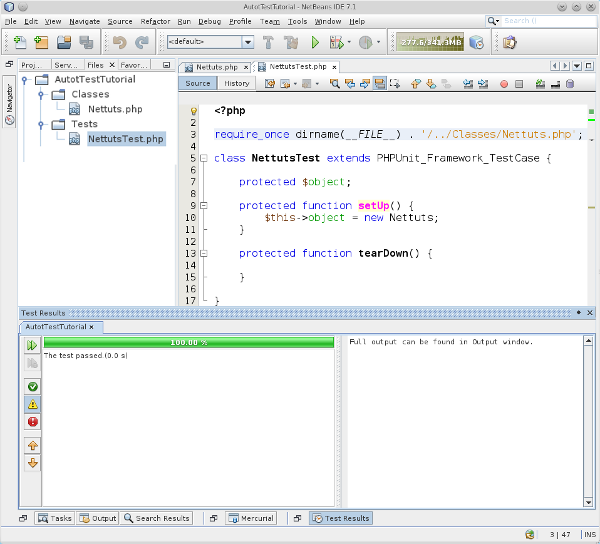Open the configuration <default> combo box
The image size is (600, 544).
[210, 42]
